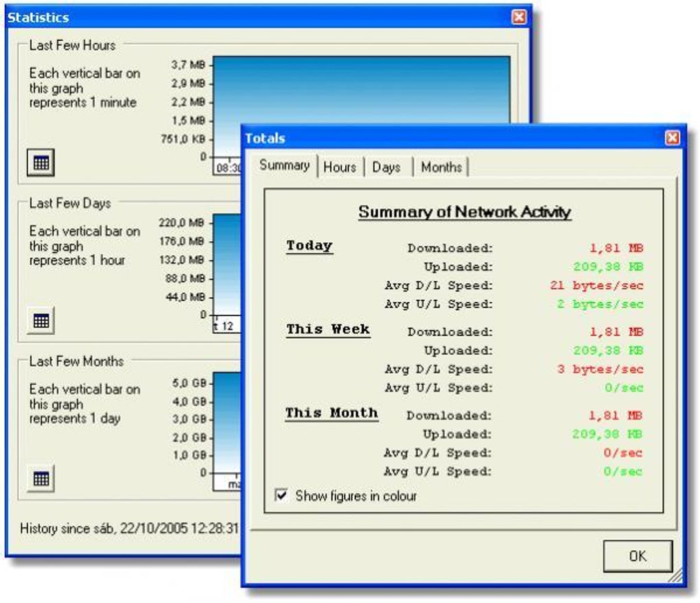Click the Totals title bar text
This screenshot has width=700, height=603.
[265, 139]
